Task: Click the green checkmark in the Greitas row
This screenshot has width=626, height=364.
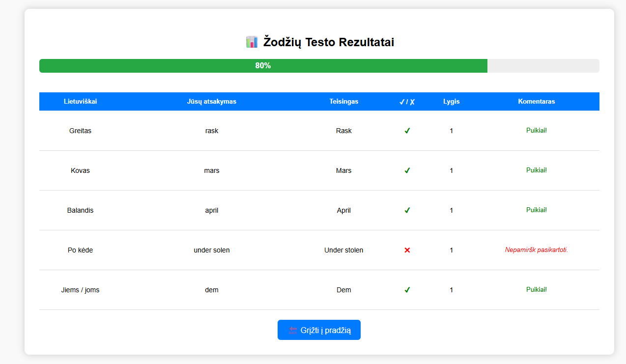Action: coord(407,131)
